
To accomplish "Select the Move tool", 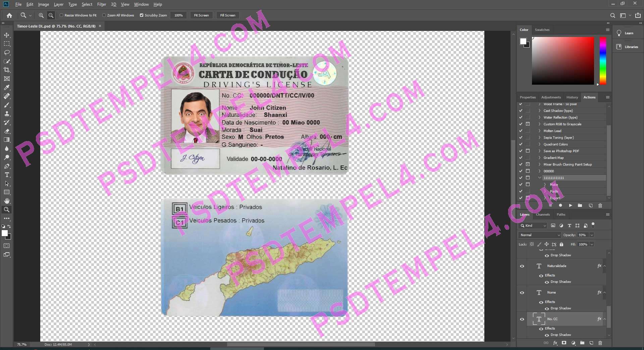I will [x=7, y=35].
